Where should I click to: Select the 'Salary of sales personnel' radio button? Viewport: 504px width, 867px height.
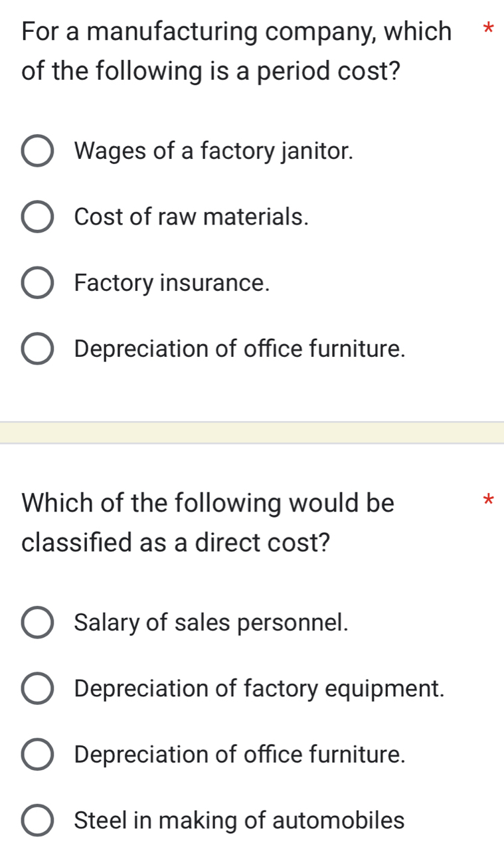(38, 623)
